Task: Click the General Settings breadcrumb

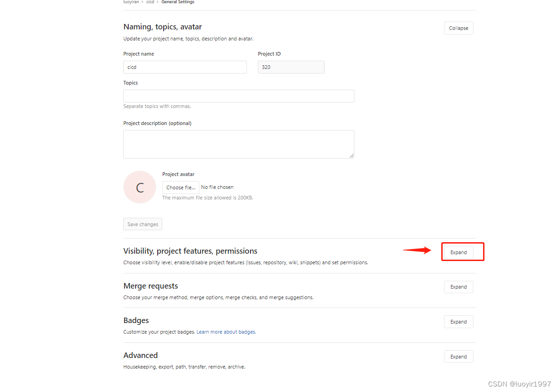Action: (x=178, y=2)
